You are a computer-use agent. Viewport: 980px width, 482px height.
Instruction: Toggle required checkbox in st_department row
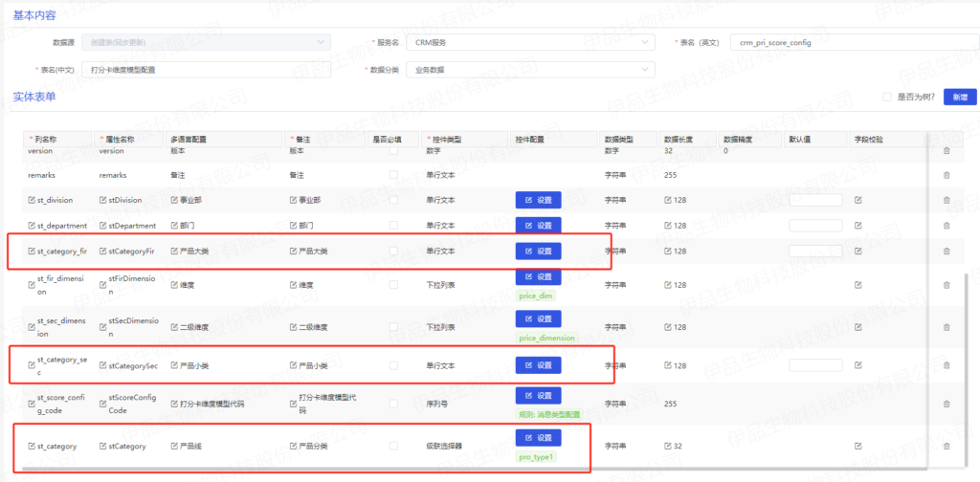click(x=393, y=226)
